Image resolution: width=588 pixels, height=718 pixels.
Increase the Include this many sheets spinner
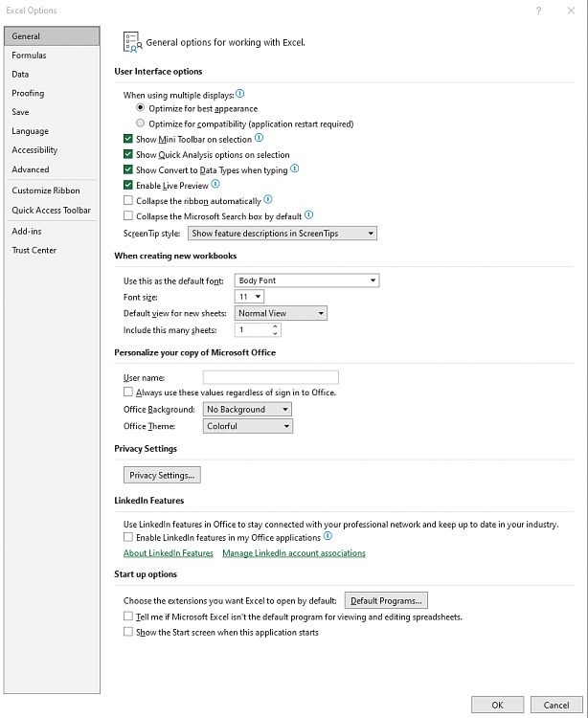click(x=275, y=326)
